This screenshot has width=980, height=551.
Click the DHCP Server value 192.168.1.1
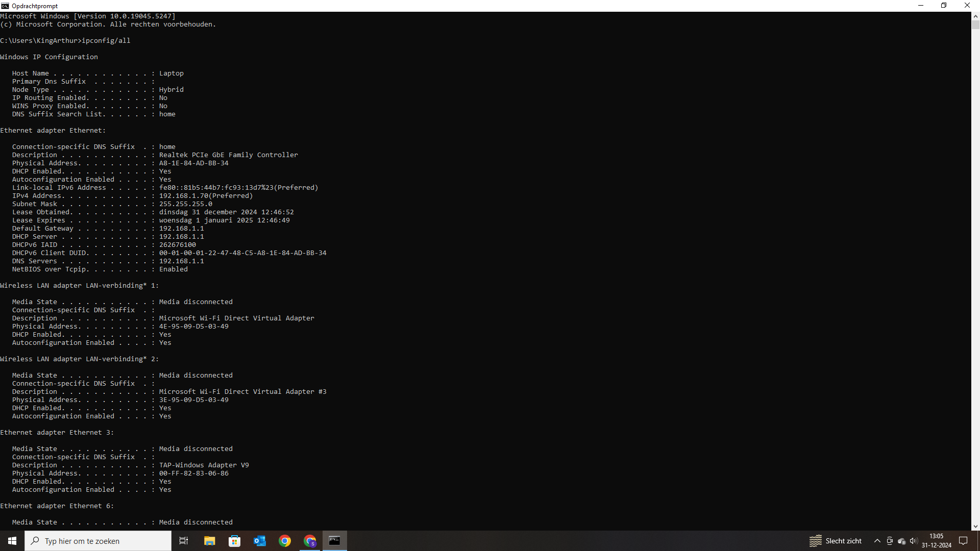pyautogui.click(x=182, y=236)
